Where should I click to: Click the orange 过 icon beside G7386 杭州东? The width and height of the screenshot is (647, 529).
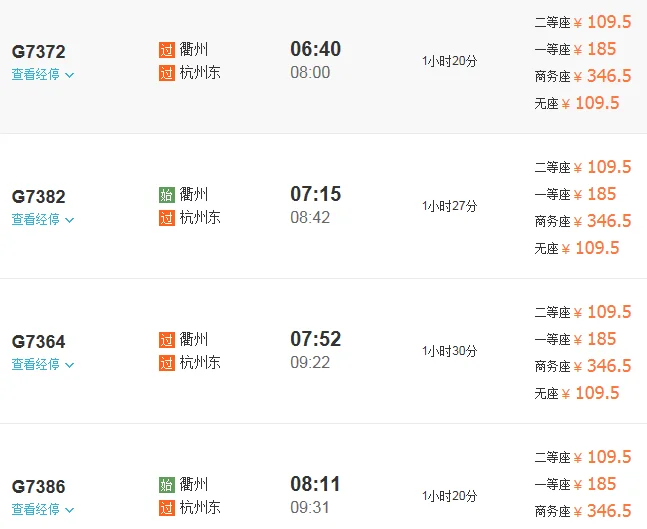click(x=166, y=507)
